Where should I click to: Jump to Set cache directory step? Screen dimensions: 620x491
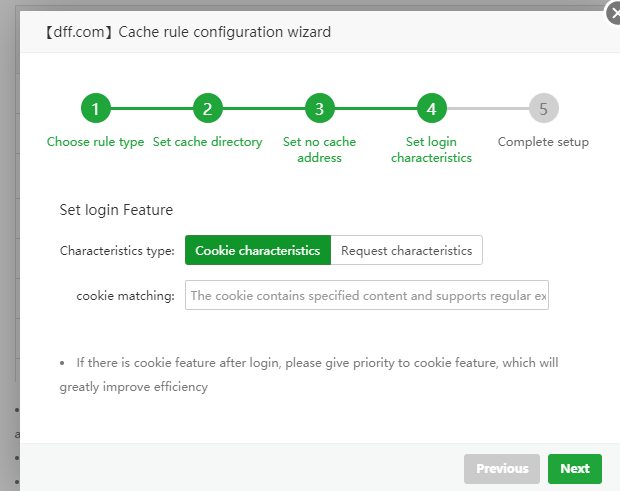coord(207,142)
